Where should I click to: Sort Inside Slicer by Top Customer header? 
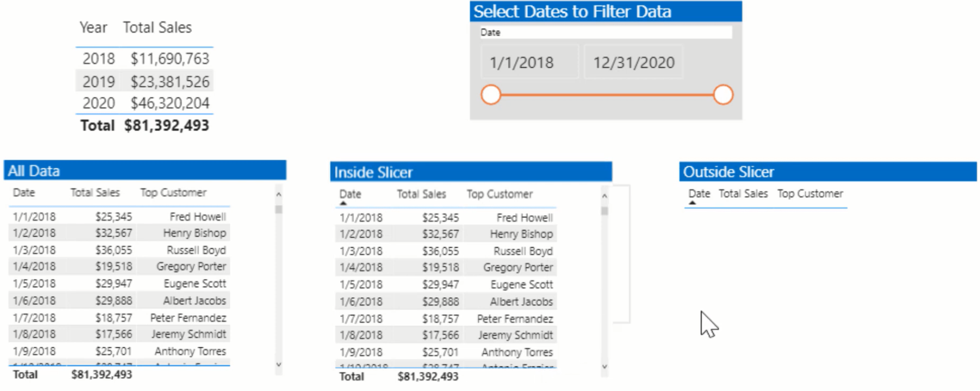pos(499,194)
